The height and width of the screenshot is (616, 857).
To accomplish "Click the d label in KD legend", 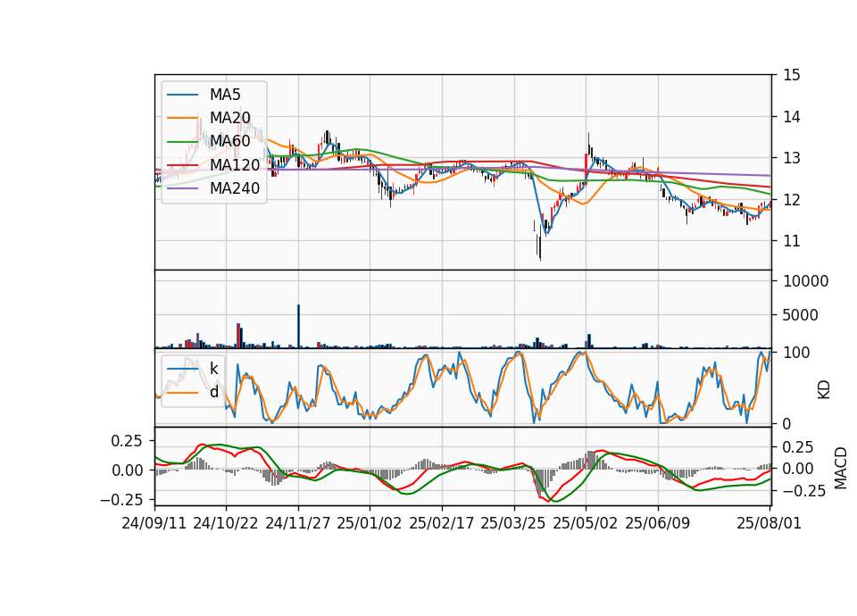I will 213,392.
